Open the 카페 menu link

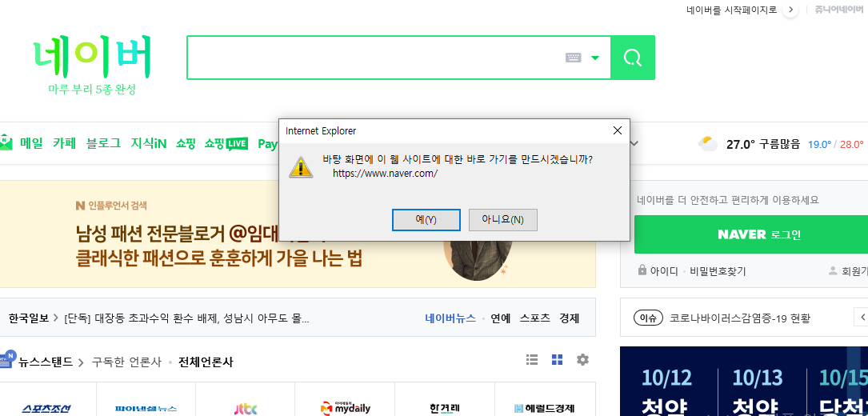(x=64, y=143)
